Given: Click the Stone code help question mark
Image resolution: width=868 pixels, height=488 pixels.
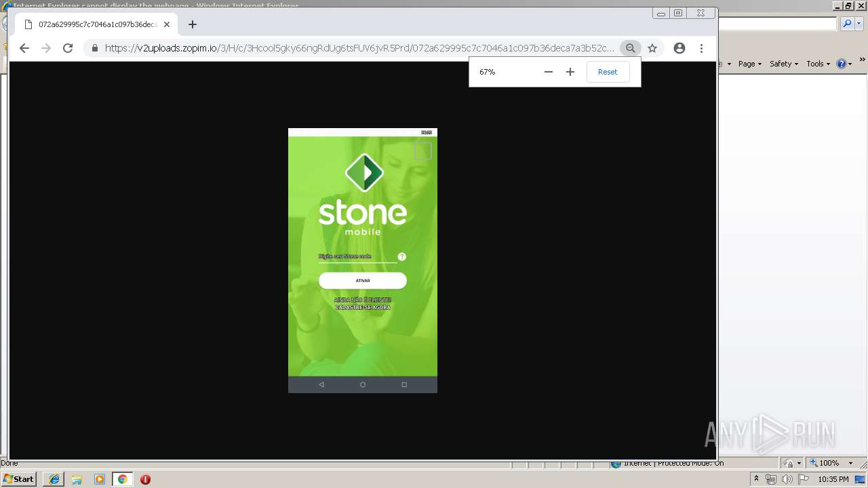Looking at the screenshot, I should point(402,257).
